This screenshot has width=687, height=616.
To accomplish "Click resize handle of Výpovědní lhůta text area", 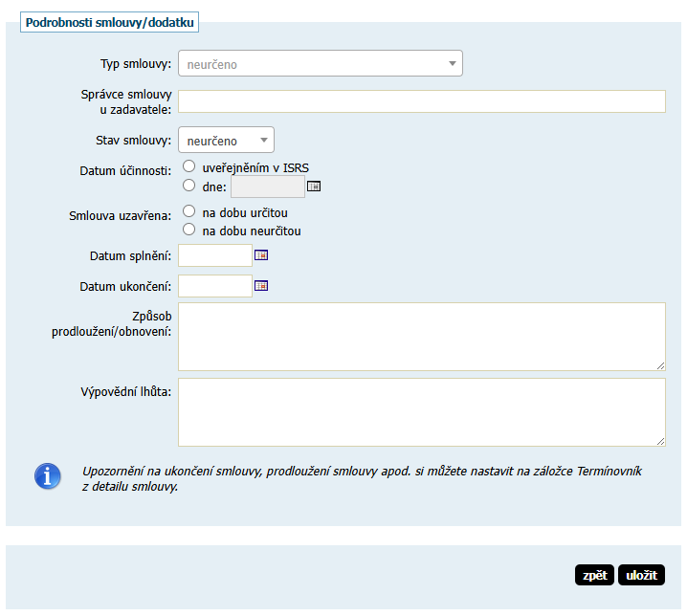I will pyautogui.click(x=660, y=441).
